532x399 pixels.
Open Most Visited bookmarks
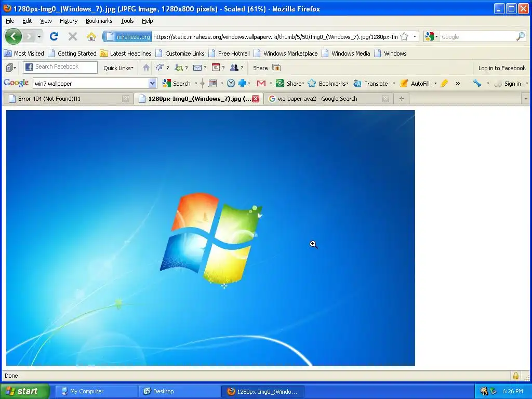[x=24, y=54]
